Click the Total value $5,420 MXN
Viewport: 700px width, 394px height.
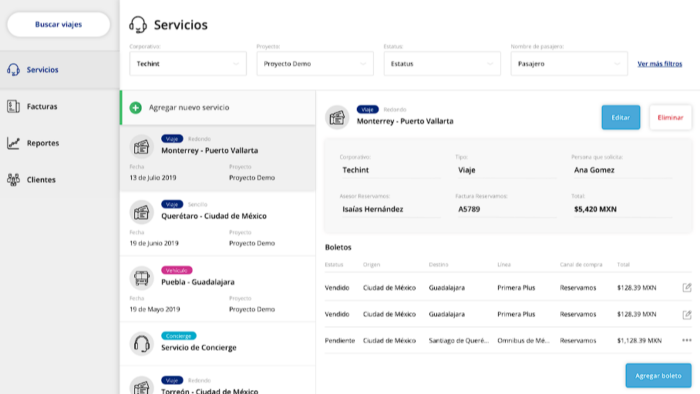[595, 209]
